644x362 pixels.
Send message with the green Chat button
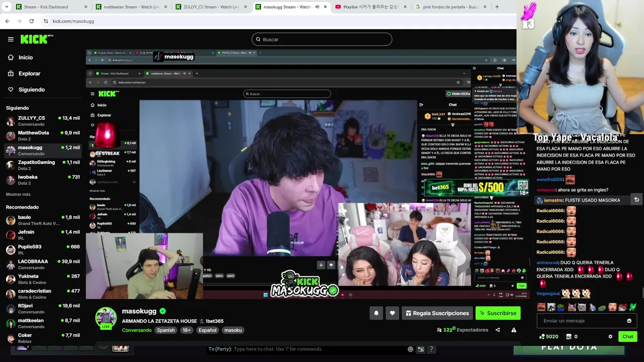pos(628,337)
